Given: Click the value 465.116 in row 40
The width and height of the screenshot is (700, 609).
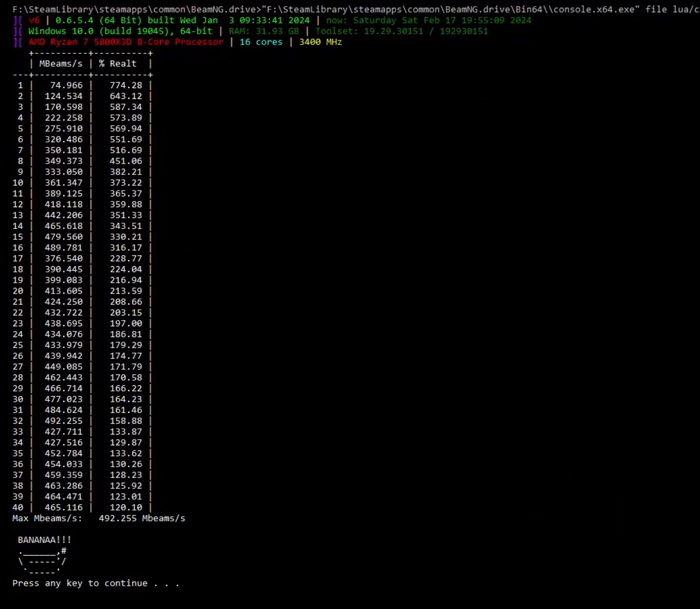Looking at the screenshot, I should pyautogui.click(x=64, y=509).
